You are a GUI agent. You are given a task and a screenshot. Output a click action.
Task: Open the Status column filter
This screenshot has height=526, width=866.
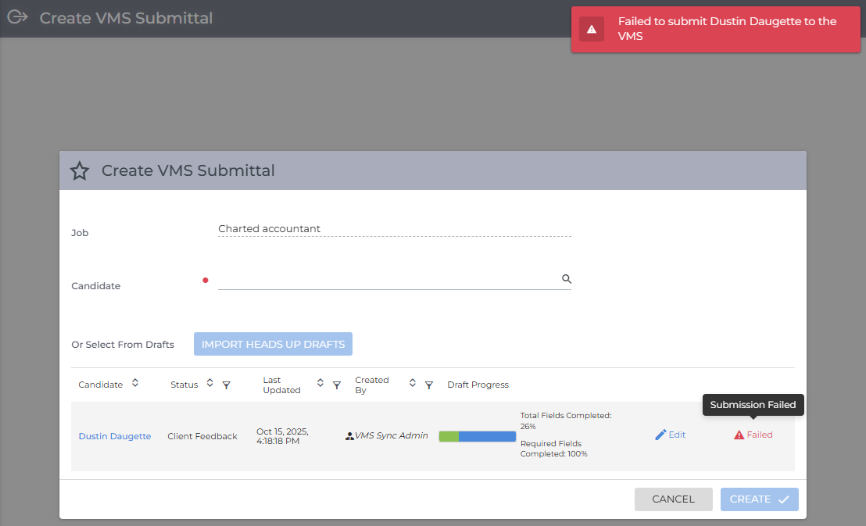click(226, 384)
